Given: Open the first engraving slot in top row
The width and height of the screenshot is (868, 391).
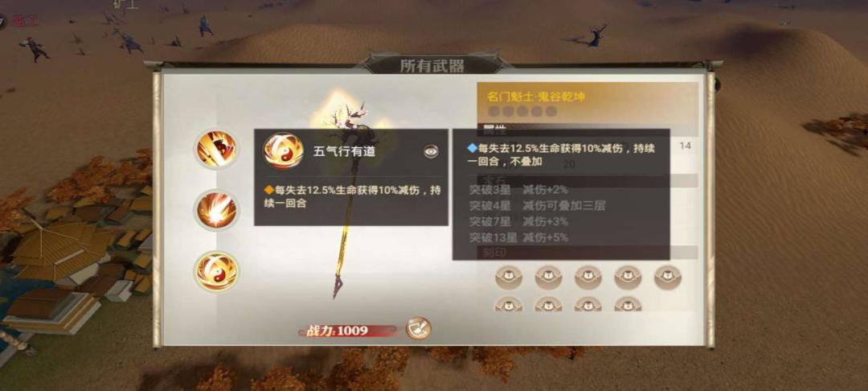Looking at the screenshot, I should click(508, 277).
